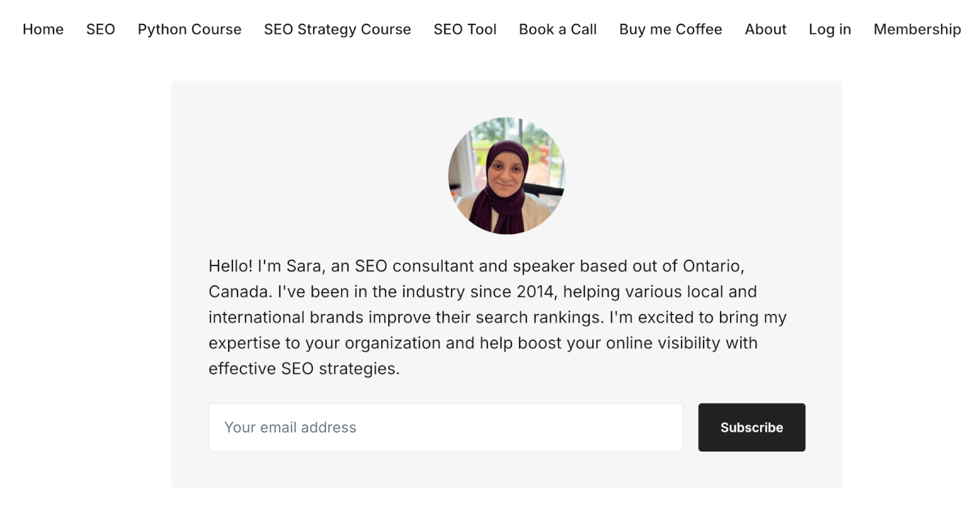Image resolution: width=980 pixels, height=514 pixels.
Task: Navigate to the SEO Strategy Course
Action: [x=337, y=29]
